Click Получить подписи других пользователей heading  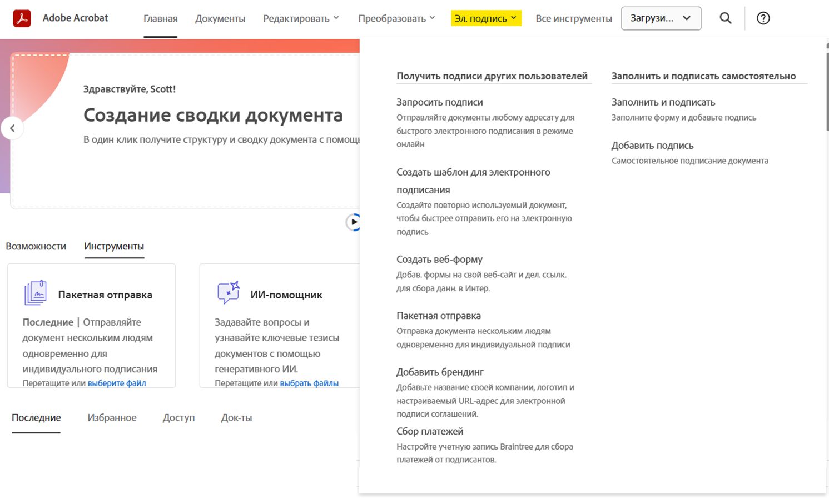tap(492, 76)
